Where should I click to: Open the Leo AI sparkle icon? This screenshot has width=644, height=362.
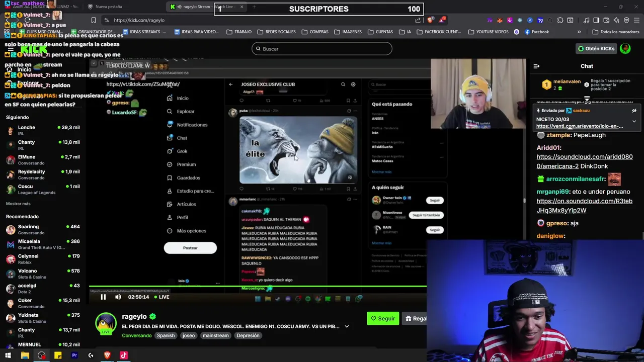(616, 20)
